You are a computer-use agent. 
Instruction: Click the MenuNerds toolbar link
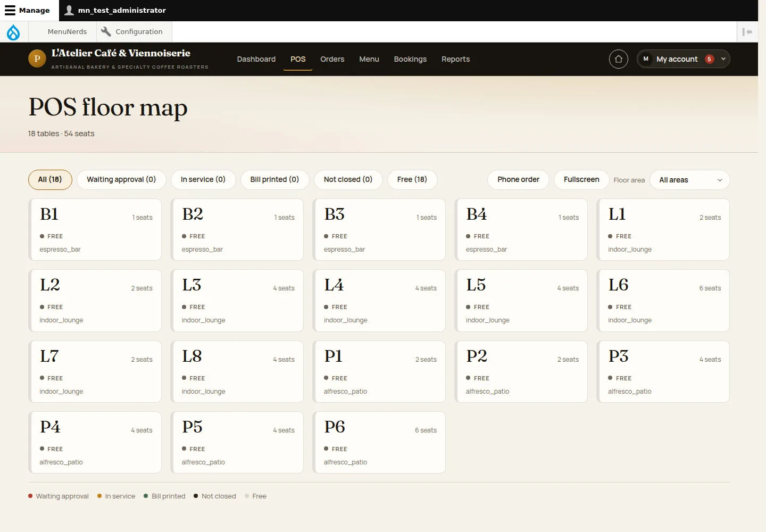67,31
